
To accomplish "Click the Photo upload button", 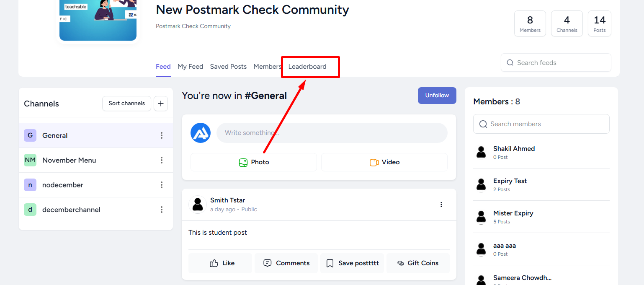I will tap(254, 162).
